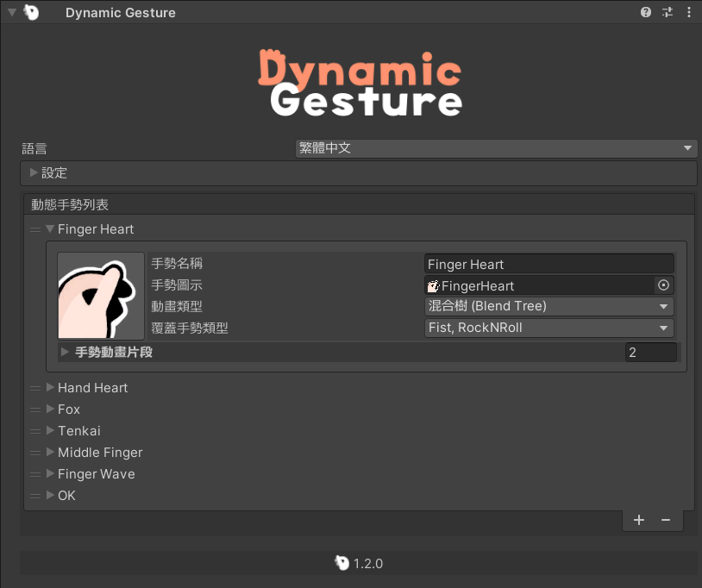Open the 動畫類型 Blend Tree dropdown
The width and height of the screenshot is (702, 588).
coord(548,306)
